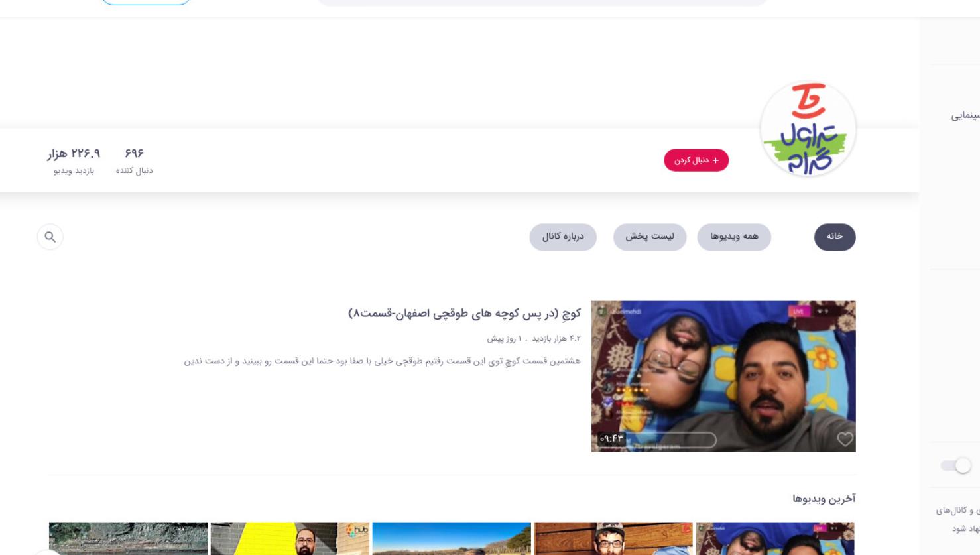This screenshot has height=555, width=980.
Task: Open the yellow-background hub video thumbnail
Action: 290,538
